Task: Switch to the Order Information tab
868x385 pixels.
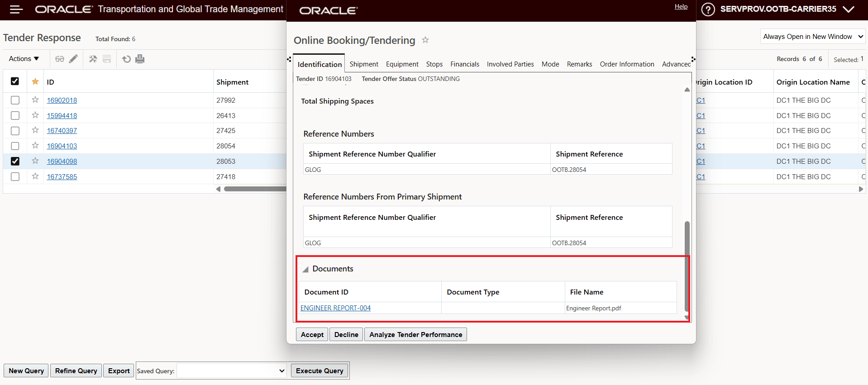Action: click(x=627, y=64)
